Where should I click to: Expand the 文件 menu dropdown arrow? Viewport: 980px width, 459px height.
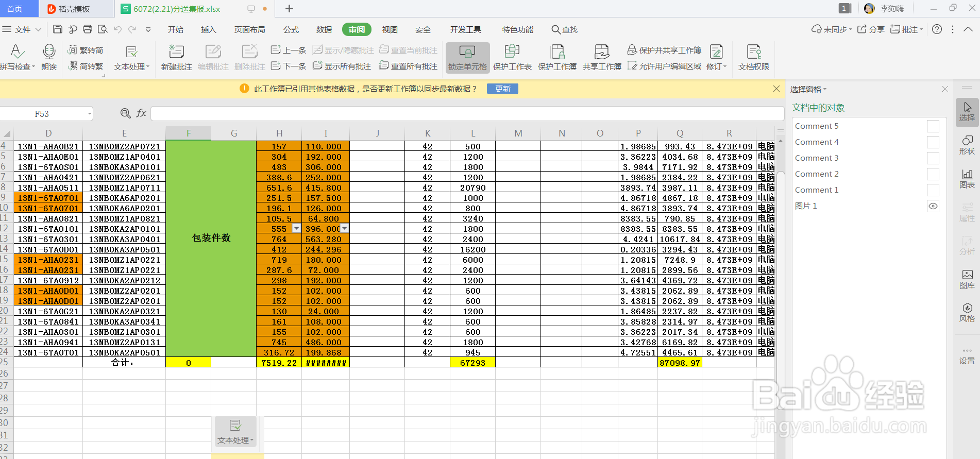point(38,29)
